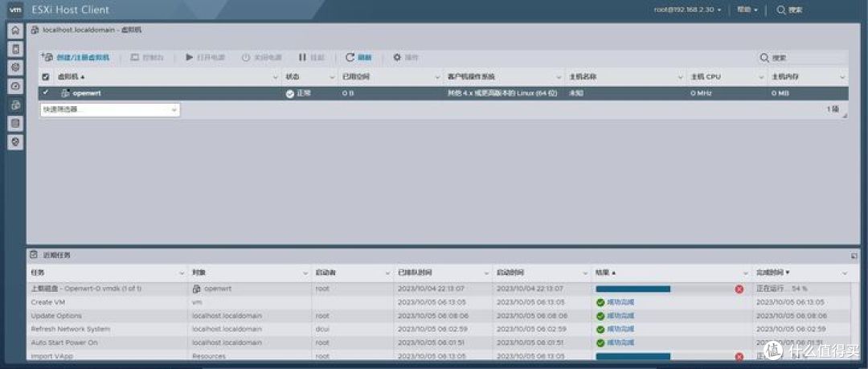Click 成功完成 link in Create VM row
Image resolution: width=868 pixels, height=369 pixels.
(620, 302)
